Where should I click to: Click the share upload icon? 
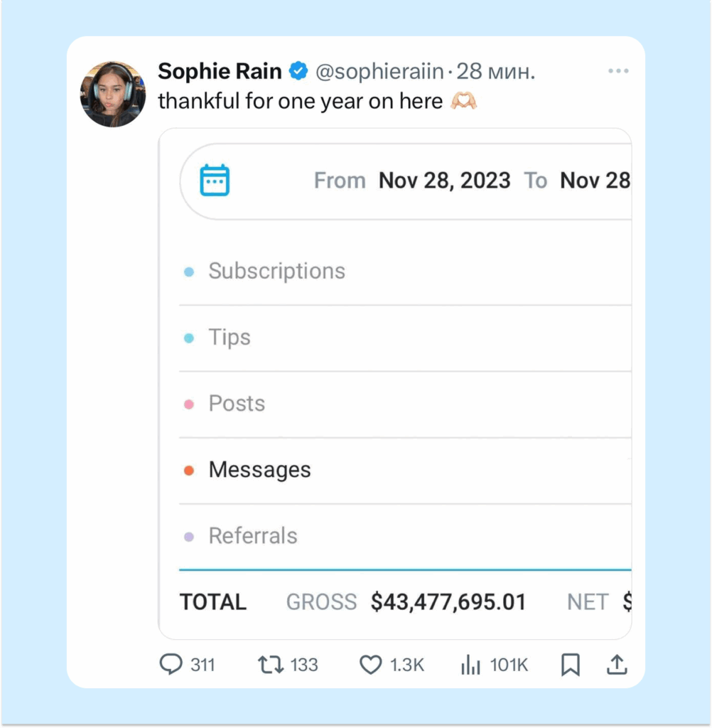(617, 665)
